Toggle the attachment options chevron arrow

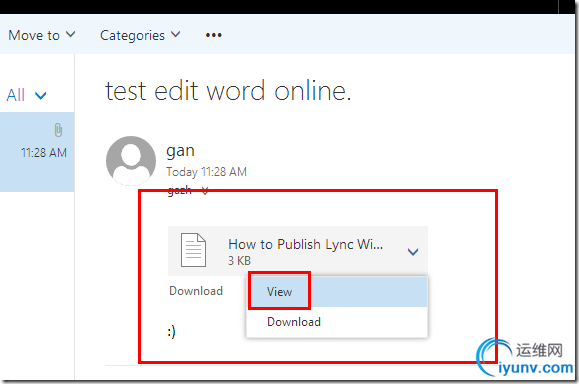pos(413,252)
